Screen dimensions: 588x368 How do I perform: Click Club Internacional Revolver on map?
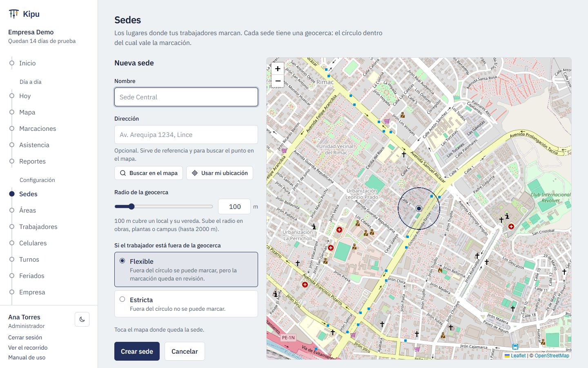point(550,197)
